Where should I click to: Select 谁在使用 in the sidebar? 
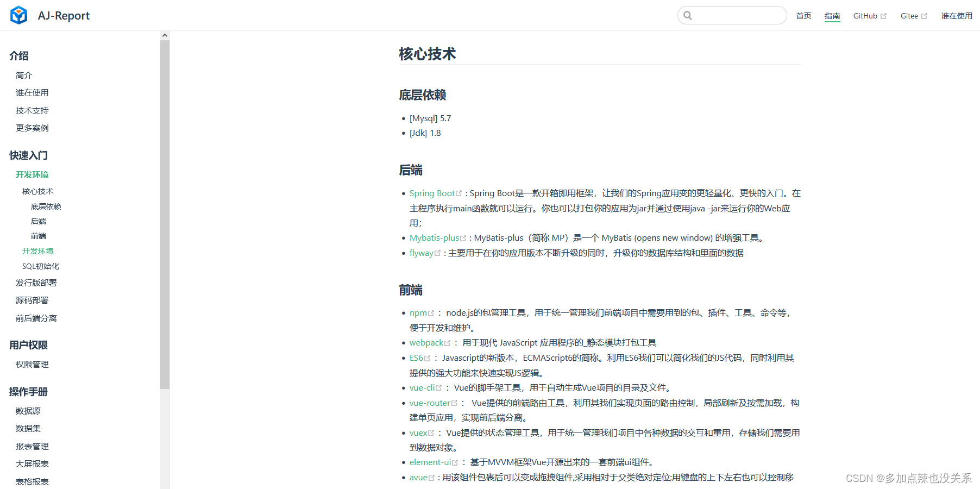[32, 93]
